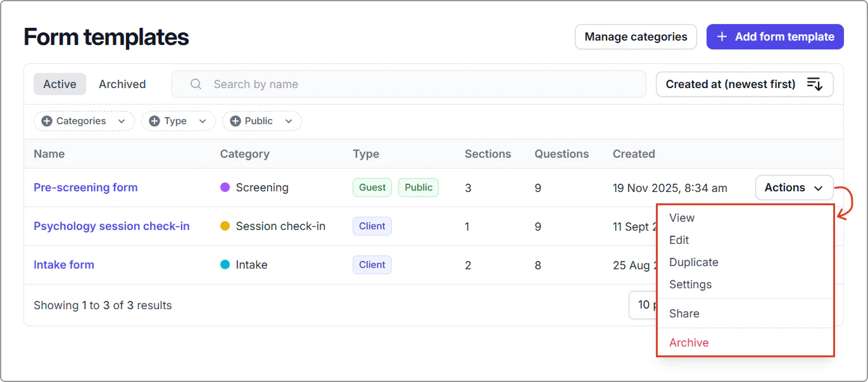The width and height of the screenshot is (868, 382).
Task: Click the Public type badge
Action: point(418,188)
